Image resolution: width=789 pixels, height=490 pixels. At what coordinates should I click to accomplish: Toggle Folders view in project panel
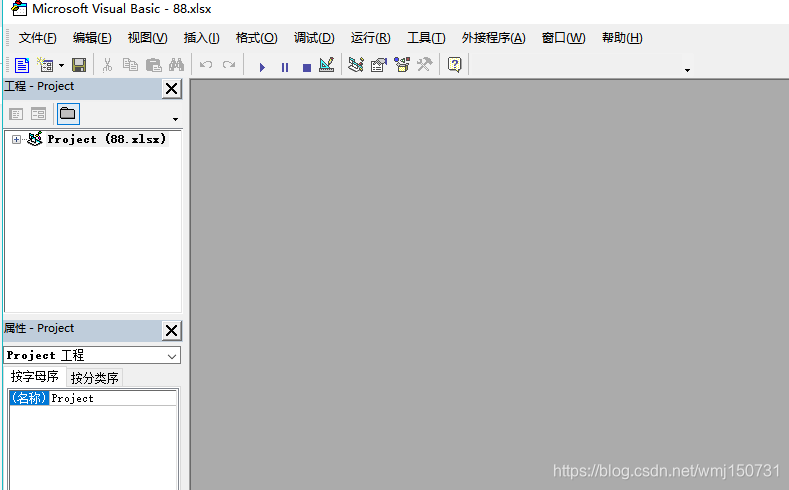coord(68,114)
